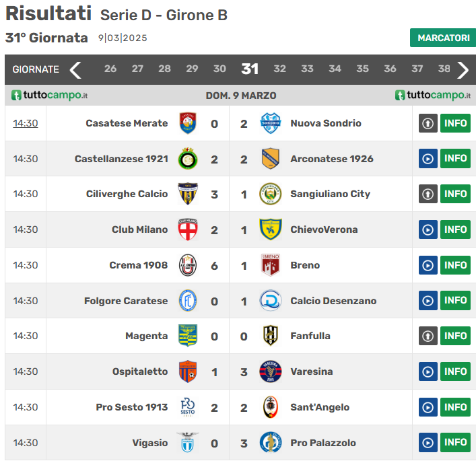Click upload icon for Casatese Merate match
The height and width of the screenshot is (465, 476).
(428, 123)
